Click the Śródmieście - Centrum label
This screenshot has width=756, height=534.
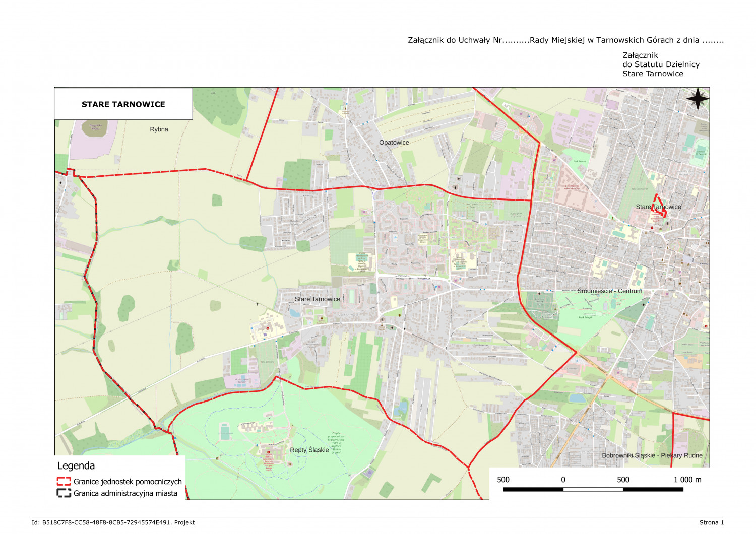(609, 291)
